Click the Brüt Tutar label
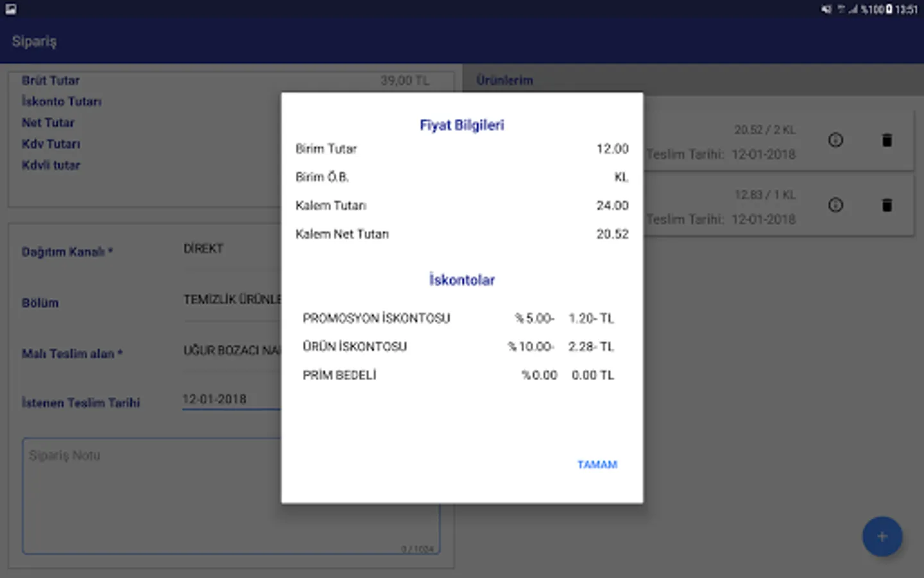Viewport: 924px width, 578px height. coord(51,80)
